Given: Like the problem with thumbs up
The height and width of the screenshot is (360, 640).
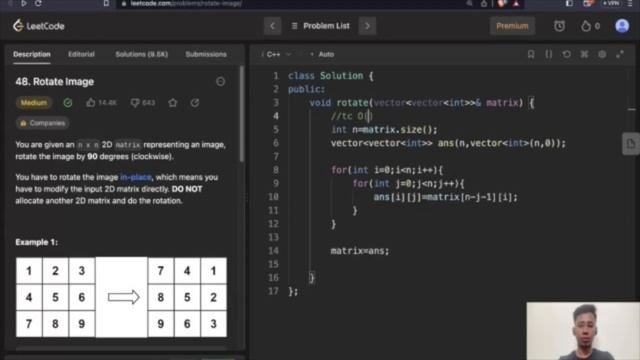Looking at the screenshot, I should coord(90,103).
